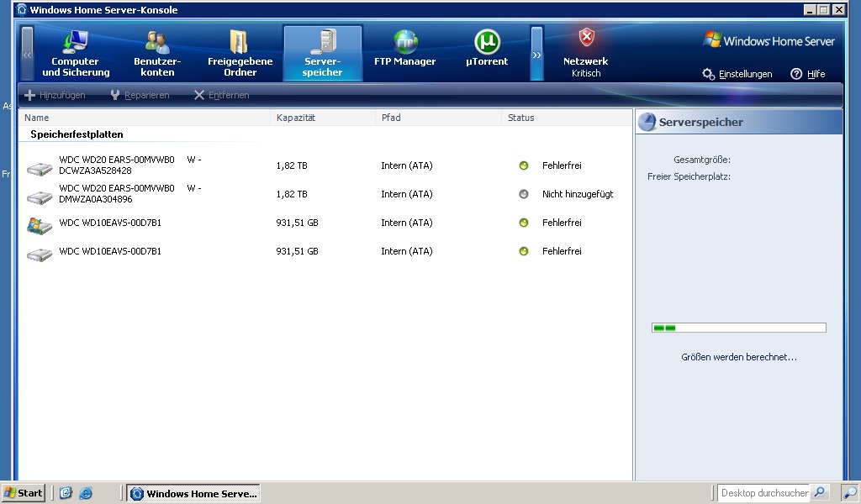861x504 pixels.
Task: Click Intern (ATA) path of drive DMWZA0A304896
Action: pos(407,194)
